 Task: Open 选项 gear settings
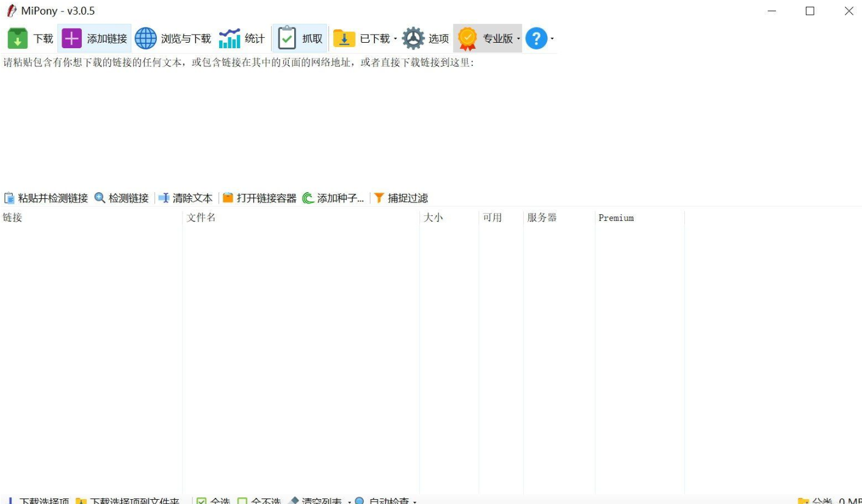[426, 38]
